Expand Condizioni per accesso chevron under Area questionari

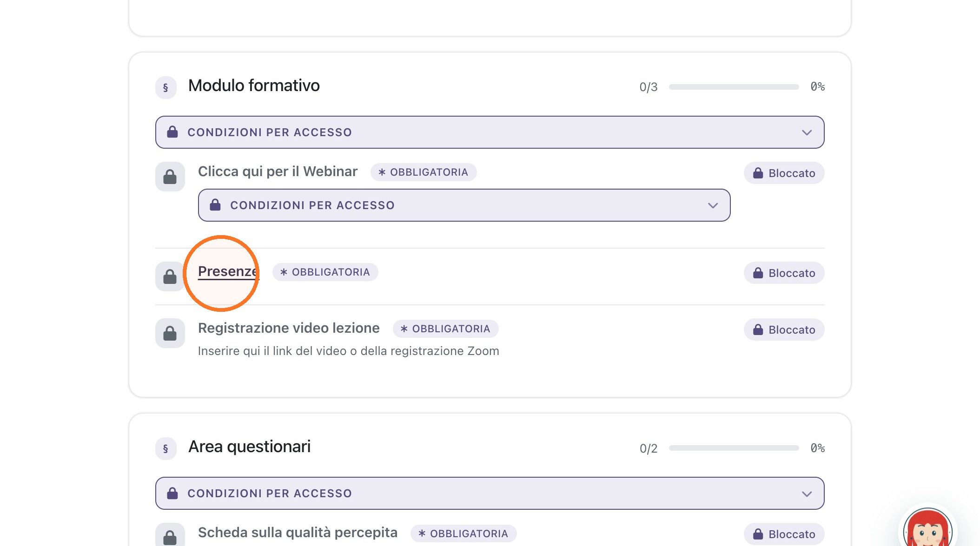pyautogui.click(x=807, y=493)
